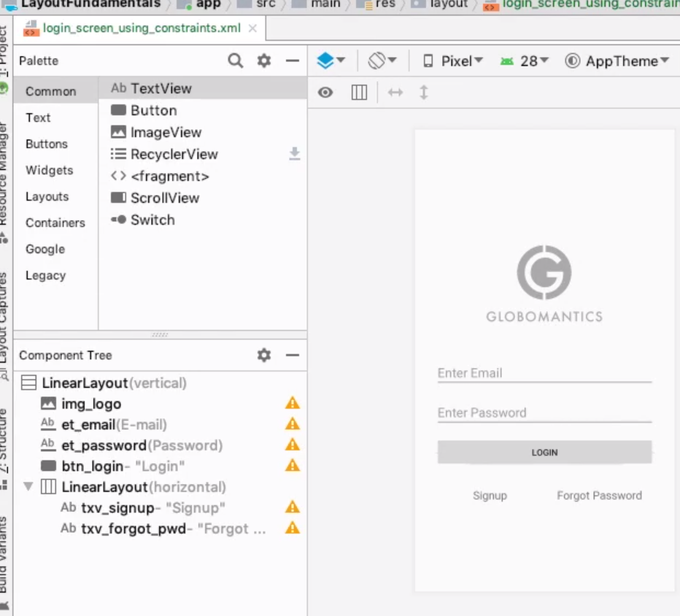680x616 pixels.
Task: Click the horizontal expand arrows icon
Action: point(395,93)
